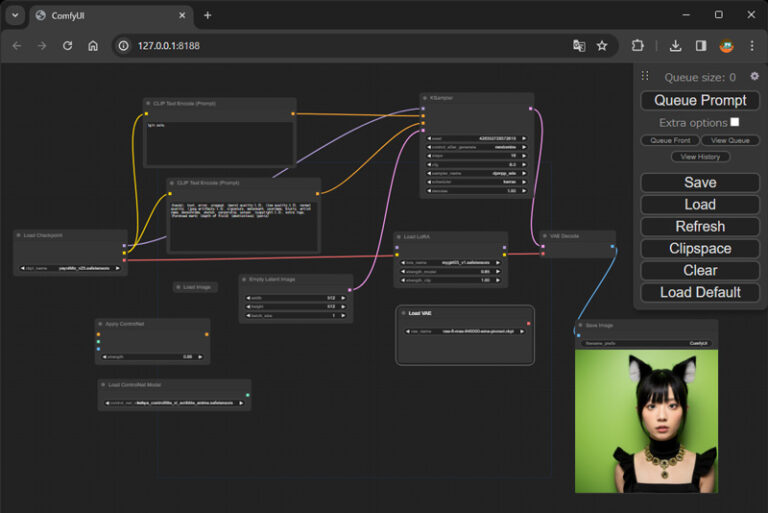Go to the browser home icon
768x513 pixels.
(x=93, y=46)
